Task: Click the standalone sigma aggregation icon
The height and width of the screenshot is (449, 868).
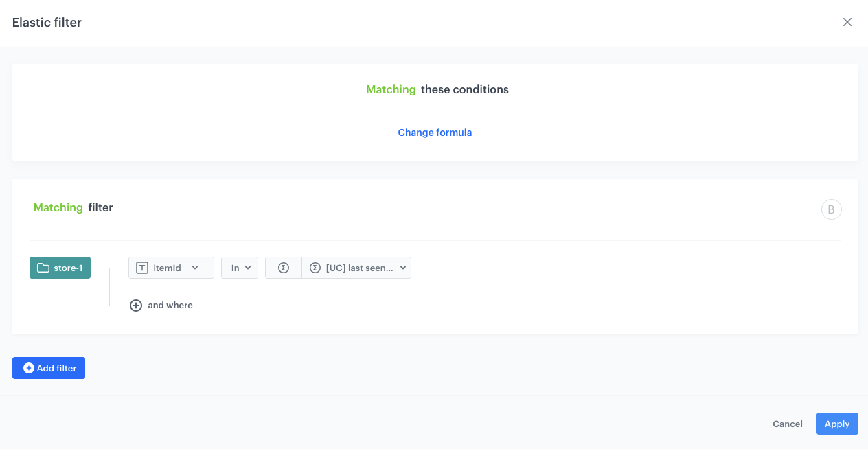Action: [283, 268]
